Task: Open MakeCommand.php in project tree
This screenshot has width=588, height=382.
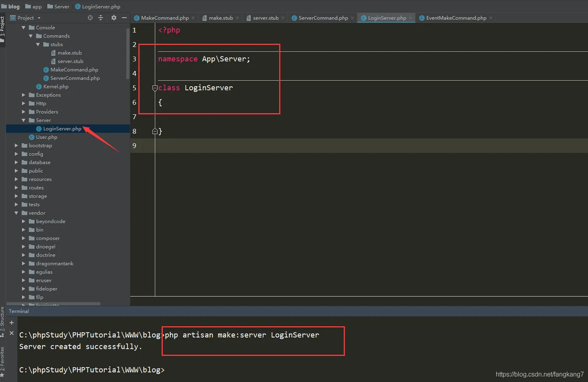Action: (71, 69)
